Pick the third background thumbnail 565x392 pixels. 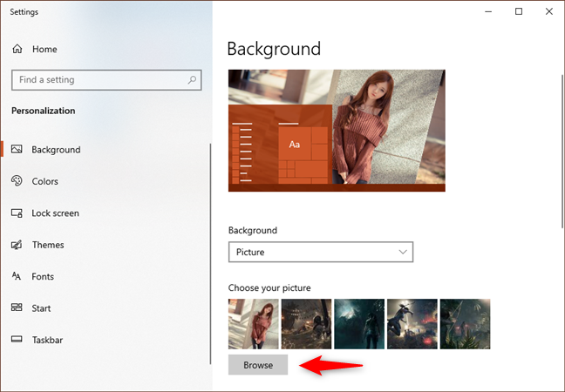[359, 324]
